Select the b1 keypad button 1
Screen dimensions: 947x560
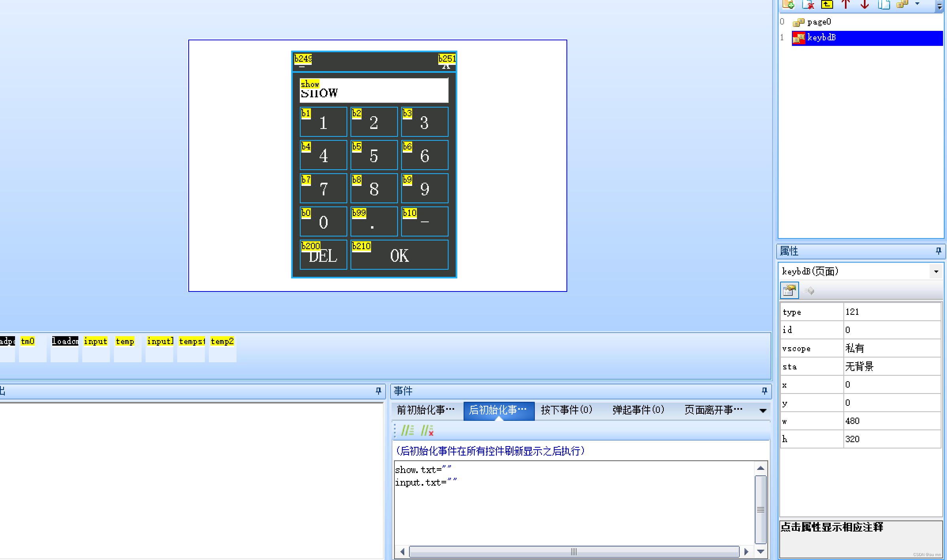coord(324,122)
